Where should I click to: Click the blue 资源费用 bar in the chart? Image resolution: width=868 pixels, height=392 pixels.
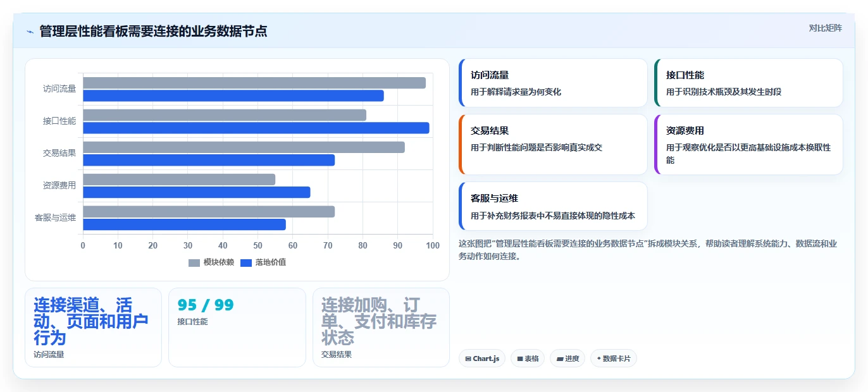tap(197, 192)
